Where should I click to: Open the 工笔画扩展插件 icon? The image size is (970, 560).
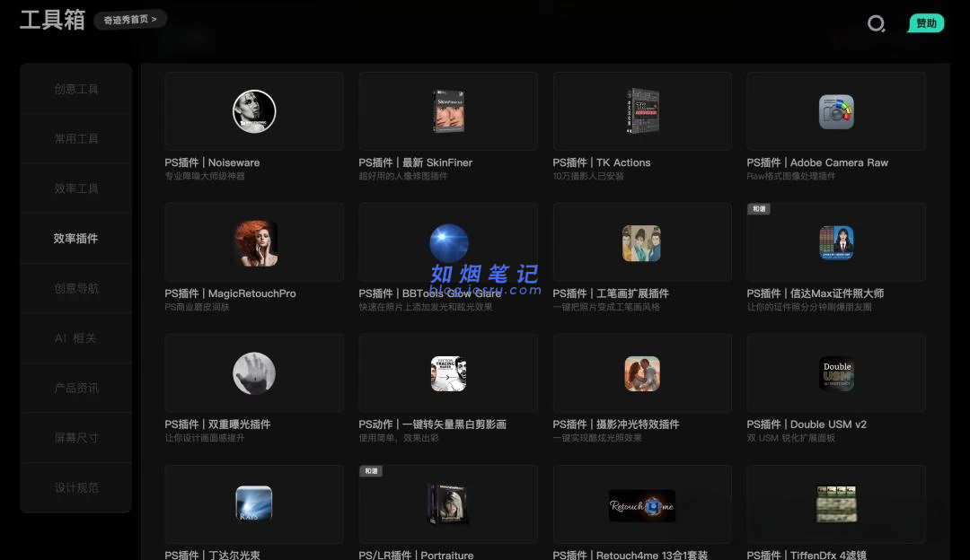pyautogui.click(x=641, y=243)
